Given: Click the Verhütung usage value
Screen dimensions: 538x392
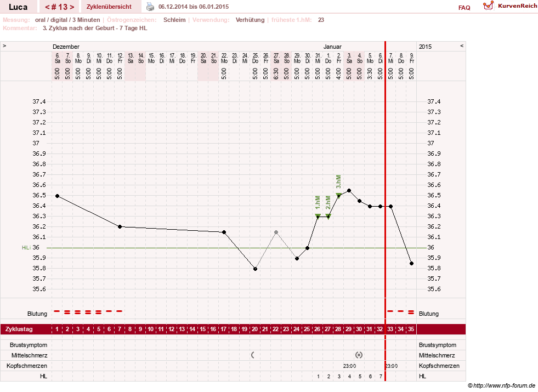Looking at the screenshot, I should point(250,20).
